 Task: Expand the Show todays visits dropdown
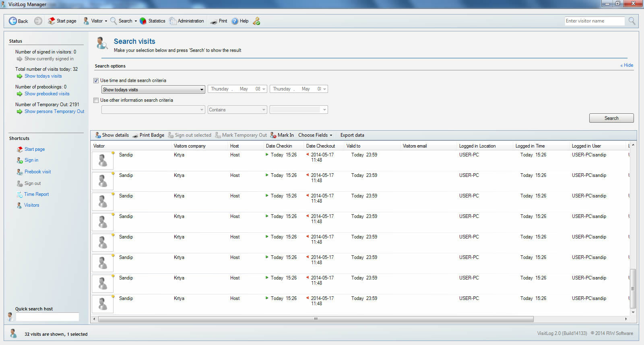[x=202, y=90]
